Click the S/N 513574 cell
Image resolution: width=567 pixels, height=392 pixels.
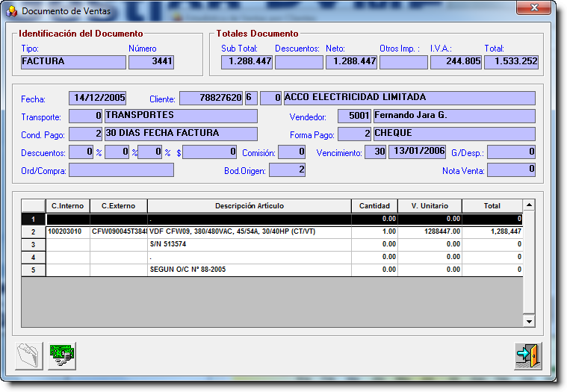click(250, 244)
